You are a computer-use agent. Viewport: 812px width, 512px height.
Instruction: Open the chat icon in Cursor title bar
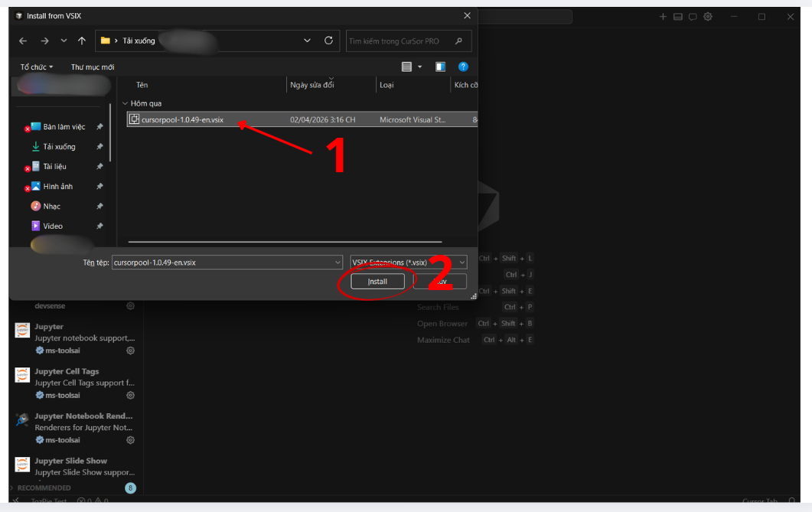(693, 17)
